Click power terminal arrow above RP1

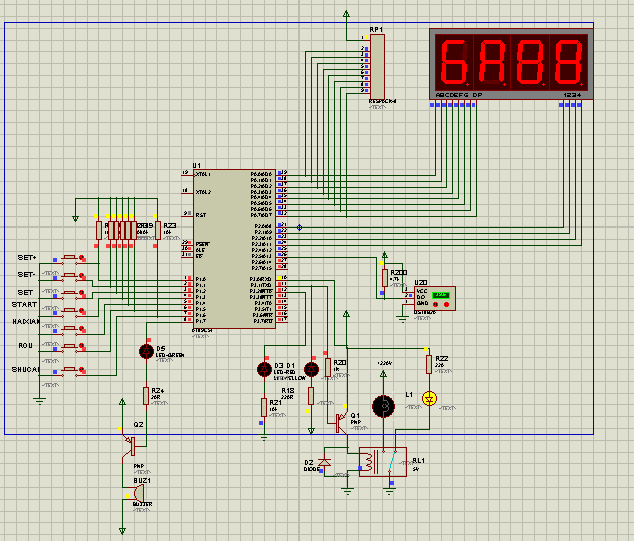(346, 15)
